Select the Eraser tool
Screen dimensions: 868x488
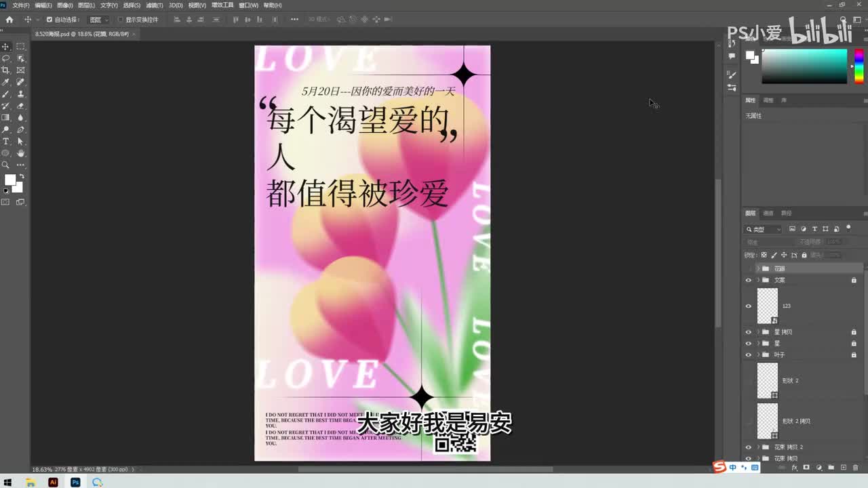(20, 106)
